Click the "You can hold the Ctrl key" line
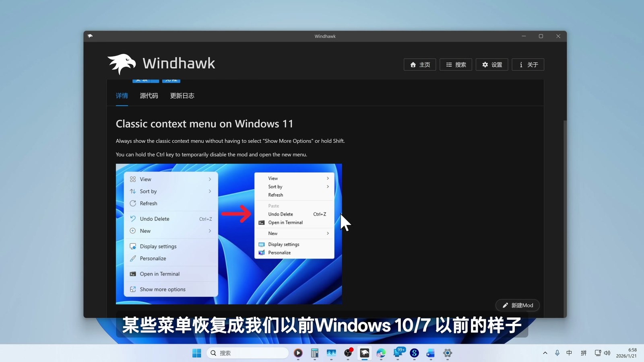This screenshot has height=362, width=644. pos(211,154)
